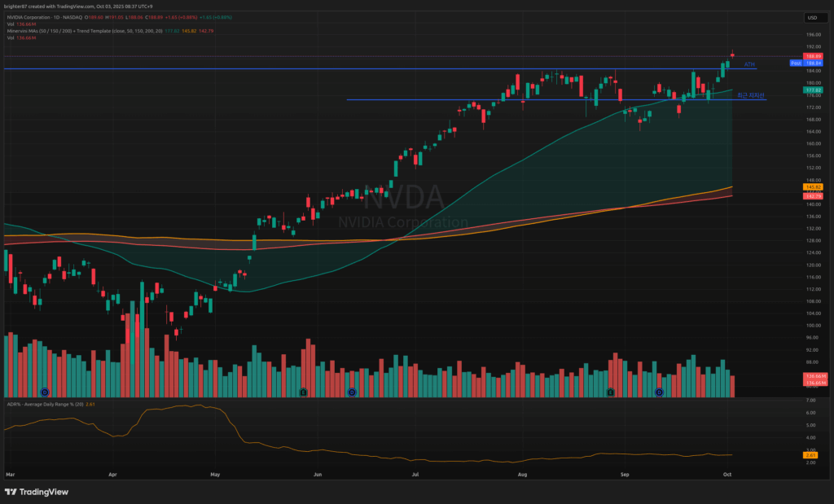Open the USD currency dropdown
834x504 pixels.
(x=811, y=17)
